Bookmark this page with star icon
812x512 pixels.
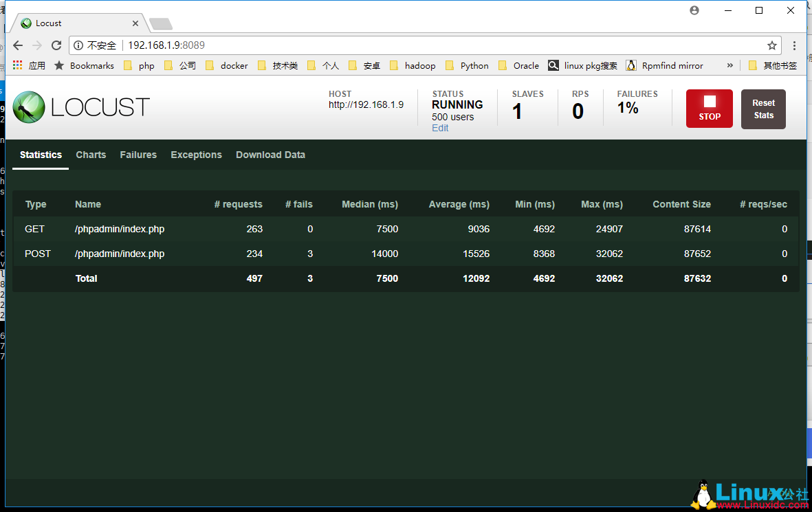[772, 45]
